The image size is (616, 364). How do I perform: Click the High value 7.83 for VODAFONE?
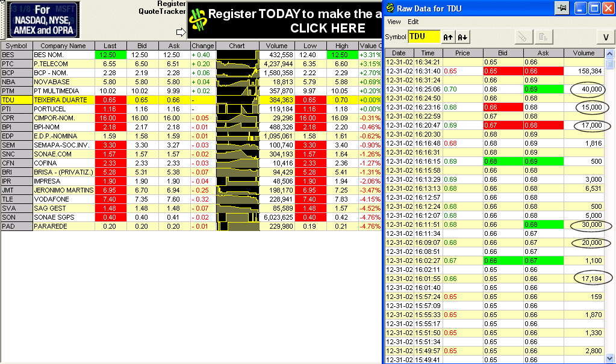[341, 200]
